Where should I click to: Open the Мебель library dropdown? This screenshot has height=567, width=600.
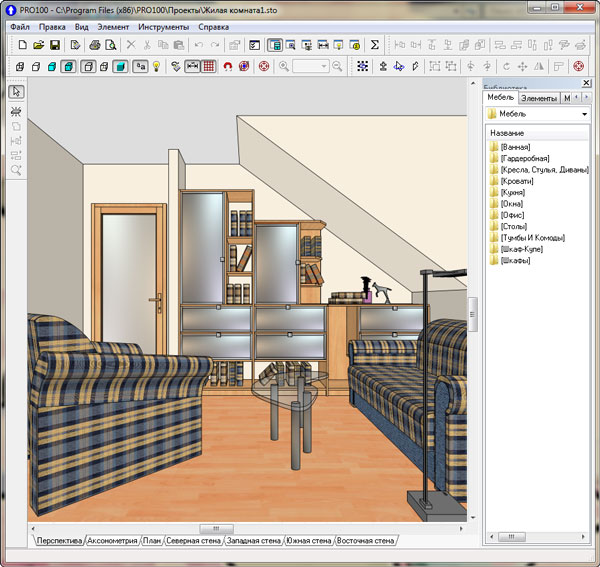(583, 115)
